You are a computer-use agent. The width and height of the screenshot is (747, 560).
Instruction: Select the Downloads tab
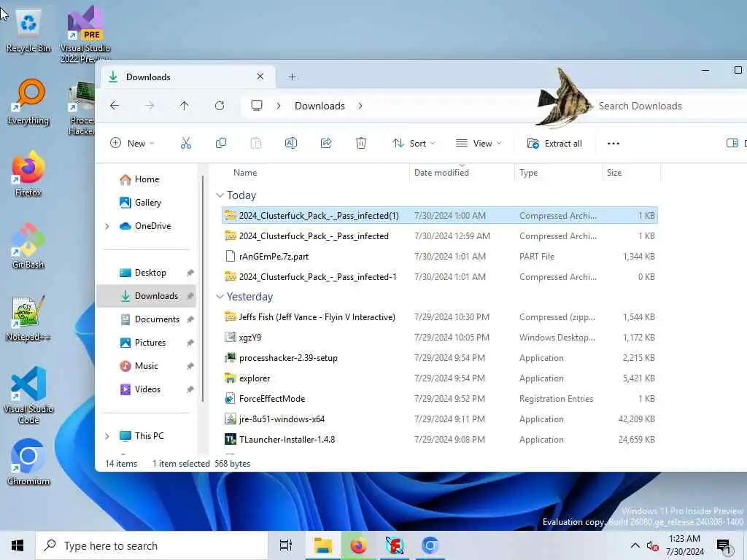[188, 77]
